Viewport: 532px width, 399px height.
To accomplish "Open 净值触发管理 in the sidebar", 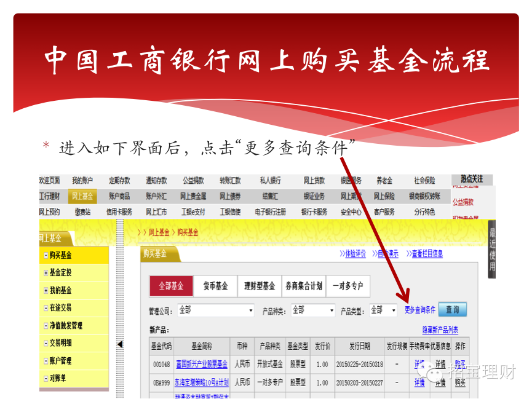I will click(x=66, y=326).
